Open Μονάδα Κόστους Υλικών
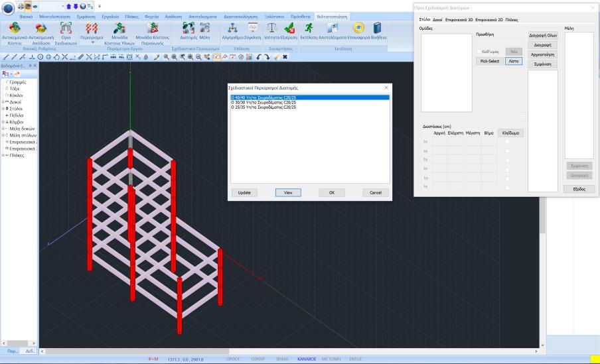This screenshot has width=600, height=364. (119, 29)
